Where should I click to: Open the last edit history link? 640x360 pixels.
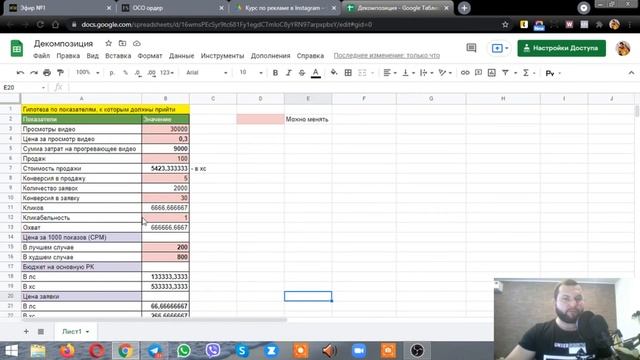pos(387,56)
